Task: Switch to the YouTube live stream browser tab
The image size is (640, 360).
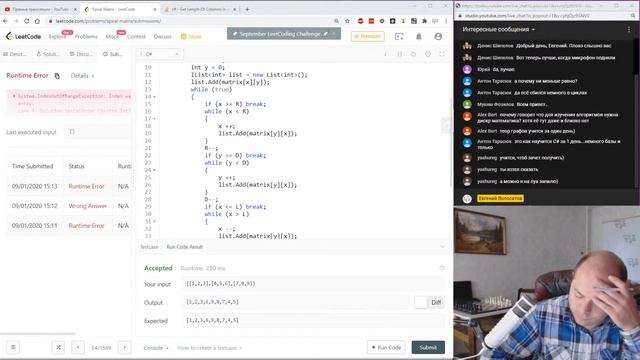Action: pos(40,9)
